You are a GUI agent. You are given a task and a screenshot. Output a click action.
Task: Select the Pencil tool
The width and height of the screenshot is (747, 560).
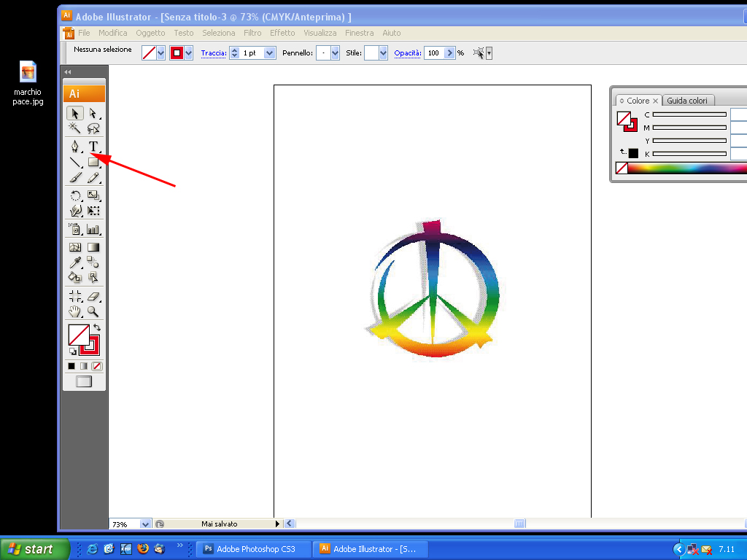point(93,178)
